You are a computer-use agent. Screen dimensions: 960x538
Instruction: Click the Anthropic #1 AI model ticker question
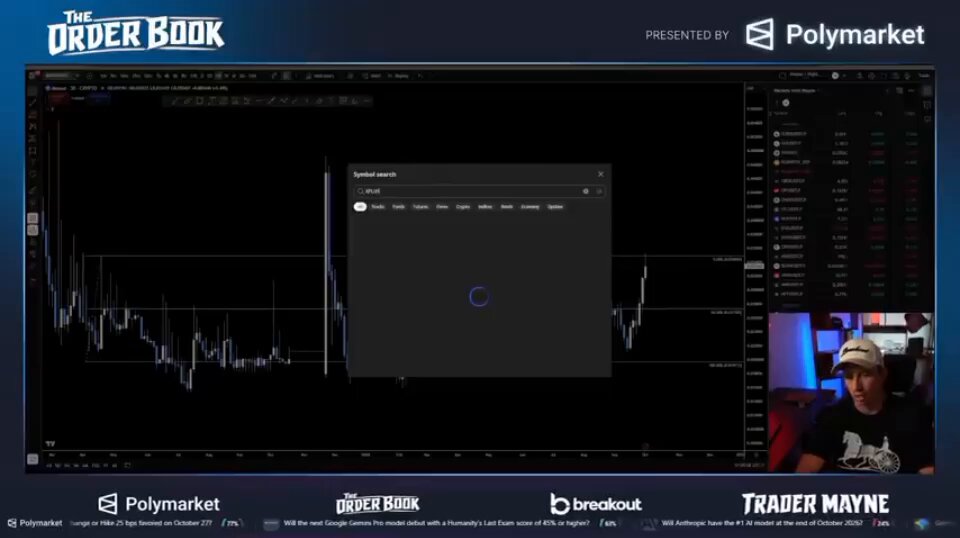[762, 523]
